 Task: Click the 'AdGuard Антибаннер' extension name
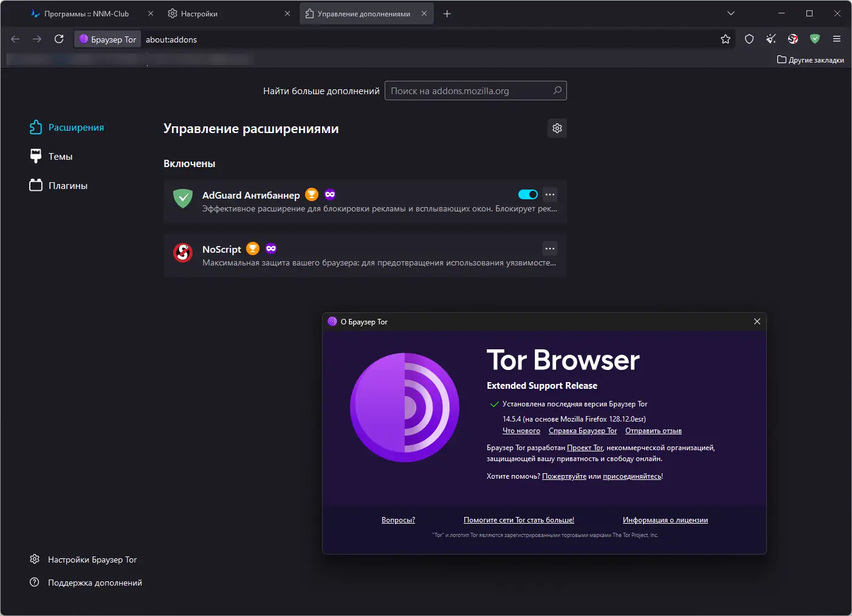[x=251, y=195]
